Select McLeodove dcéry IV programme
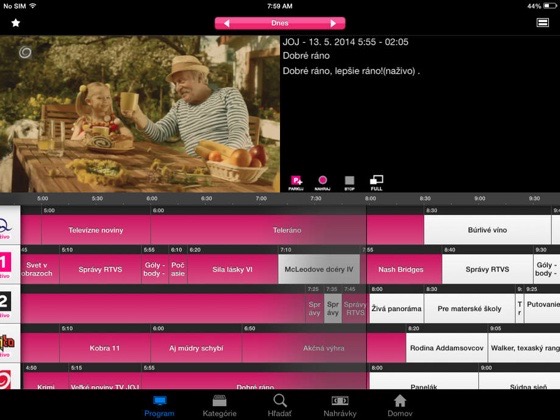Image resolution: width=560 pixels, height=420 pixels. click(x=319, y=269)
